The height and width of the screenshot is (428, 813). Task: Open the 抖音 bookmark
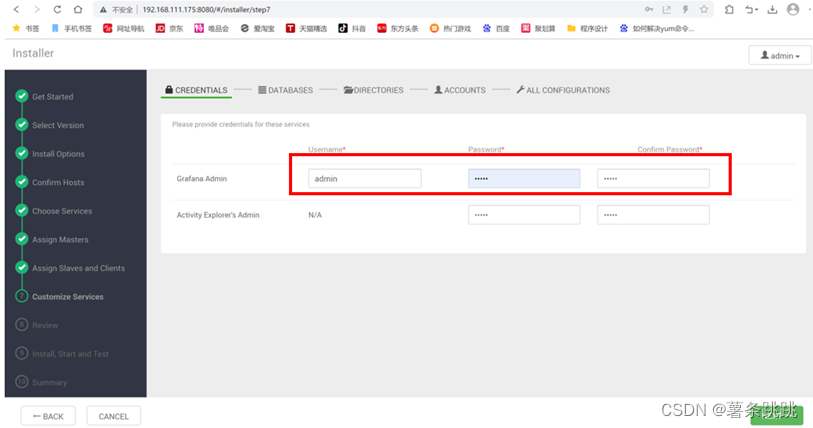[x=352, y=29]
